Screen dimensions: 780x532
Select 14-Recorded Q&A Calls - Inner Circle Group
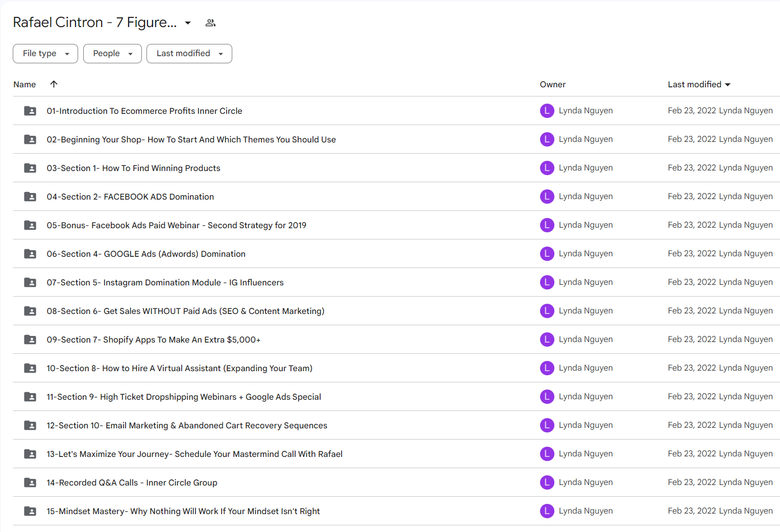[x=132, y=482]
